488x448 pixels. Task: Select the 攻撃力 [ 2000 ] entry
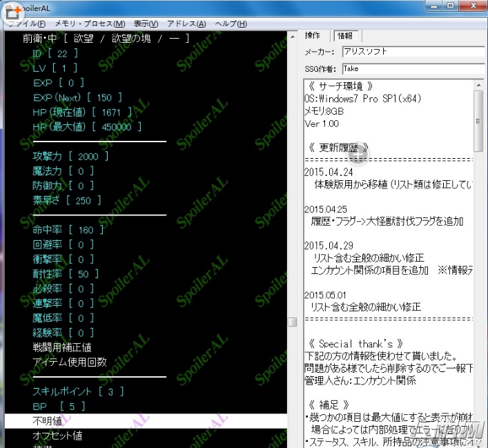click(70, 156)
